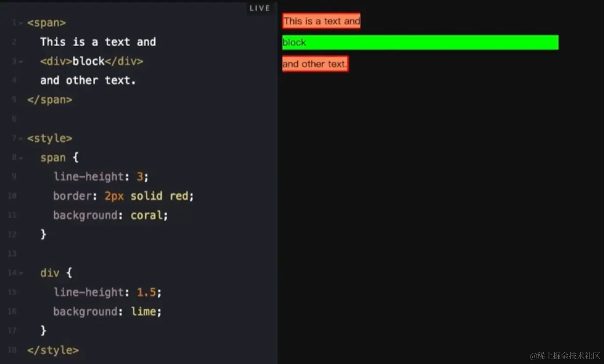This screenshot has width=604, height=364.
Task: Click the opening <style> tag
Action: coord(50,138)
